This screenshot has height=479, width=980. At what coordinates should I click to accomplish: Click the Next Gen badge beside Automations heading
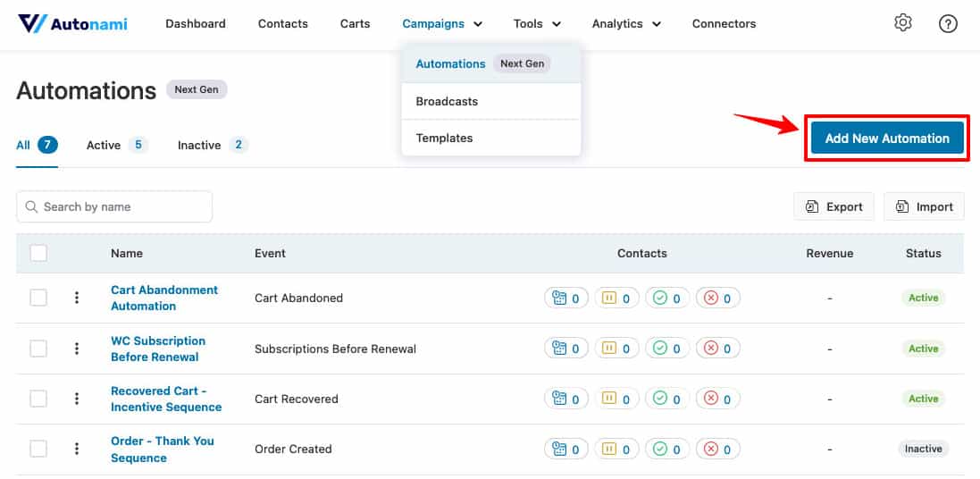click(197, 89)
